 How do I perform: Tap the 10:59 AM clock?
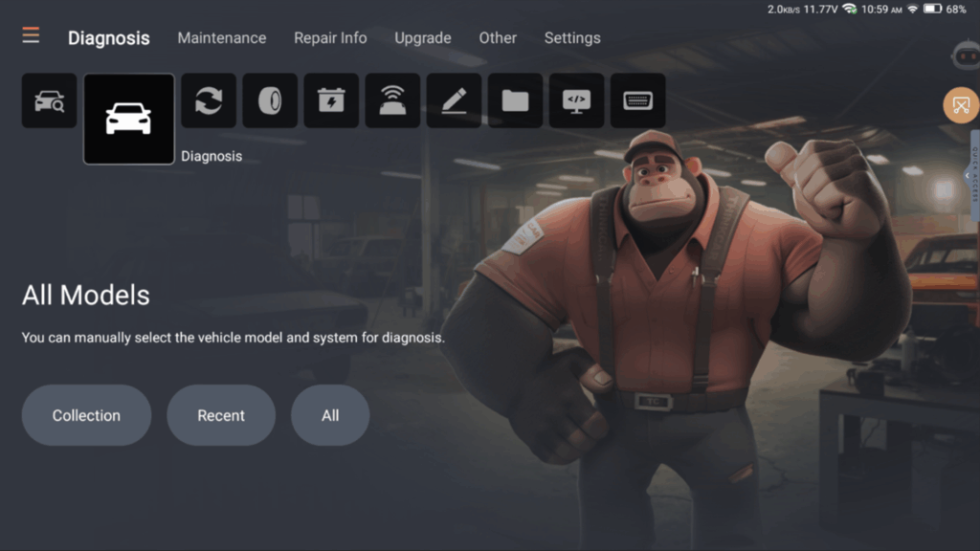881,10
